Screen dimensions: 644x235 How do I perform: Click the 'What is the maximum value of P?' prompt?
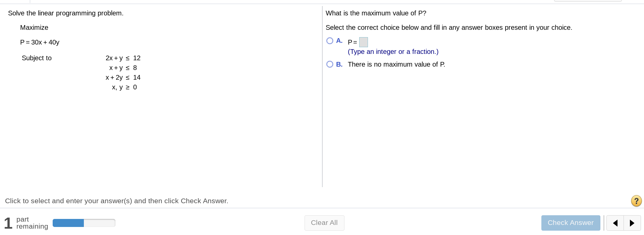point(376,13)
